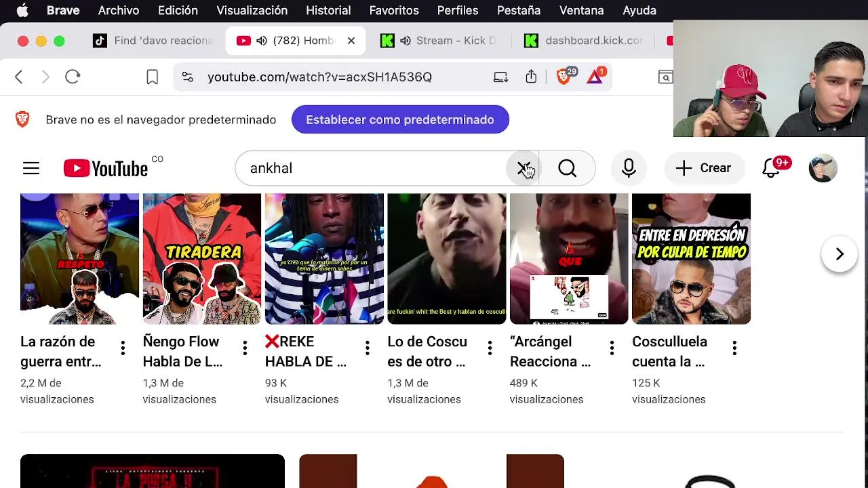Viewport: 868px width, 488px height.
Task: Reload the current page
Action: click(x=73, y=77)
